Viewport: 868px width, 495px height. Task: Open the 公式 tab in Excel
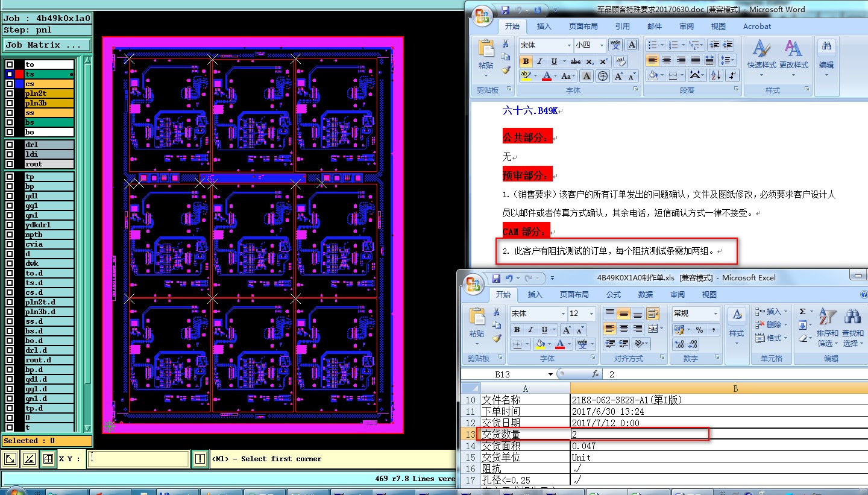point(613,295)
